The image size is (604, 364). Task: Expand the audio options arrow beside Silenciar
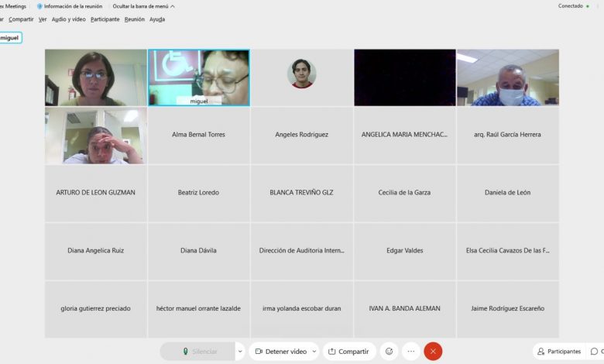click(240, 352)
